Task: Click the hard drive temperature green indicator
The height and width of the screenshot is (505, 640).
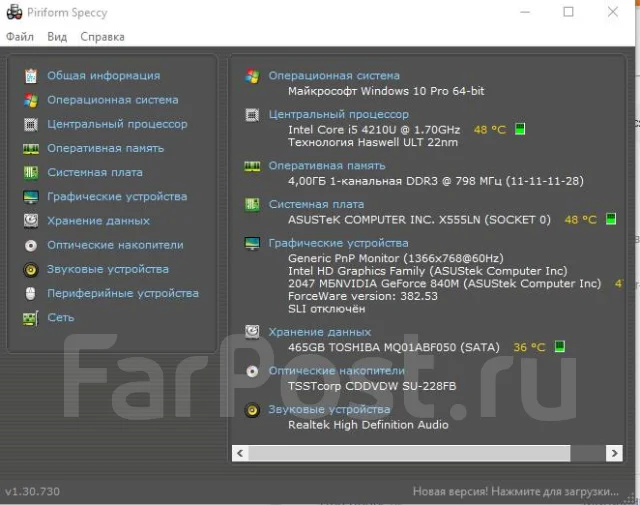Action: [x=560, y=347]
